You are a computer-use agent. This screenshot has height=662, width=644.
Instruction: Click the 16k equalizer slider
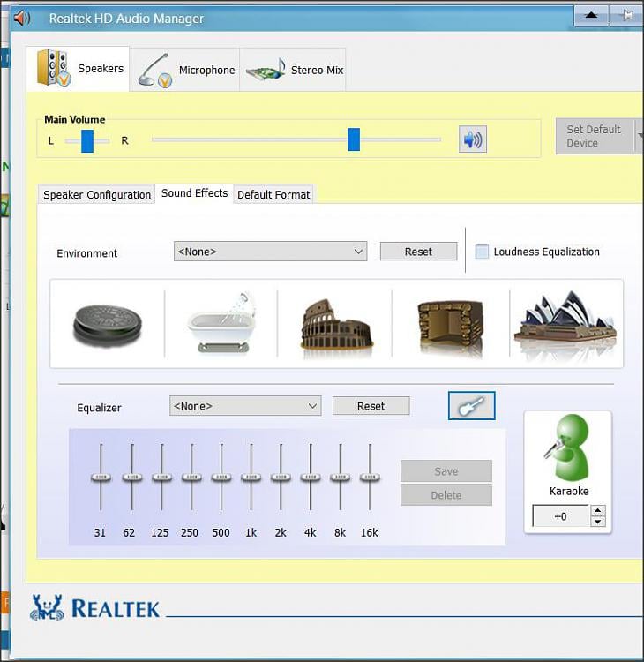coord(370,477)
